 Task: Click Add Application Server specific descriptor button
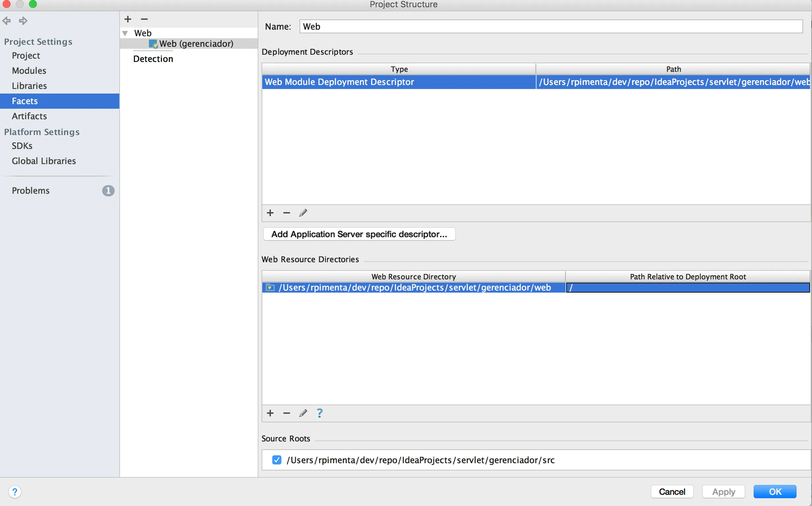coord(359,234)
